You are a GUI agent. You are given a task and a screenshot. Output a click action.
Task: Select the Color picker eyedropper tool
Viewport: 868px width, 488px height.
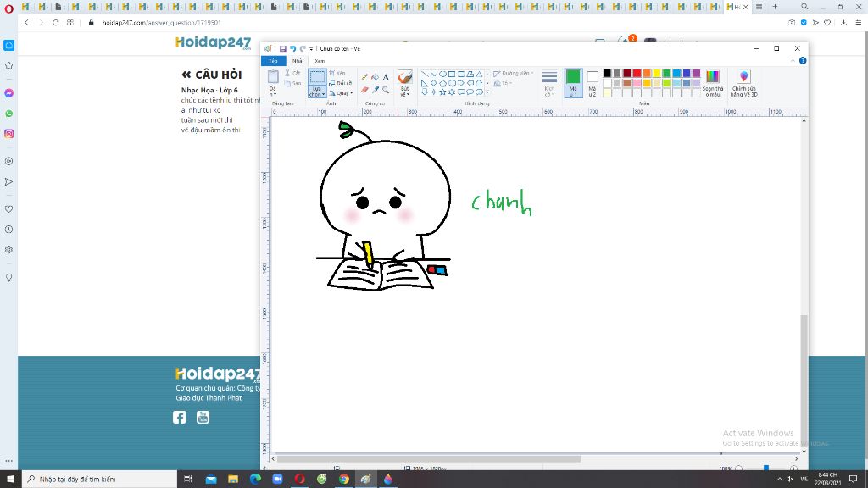pos(375,89)
